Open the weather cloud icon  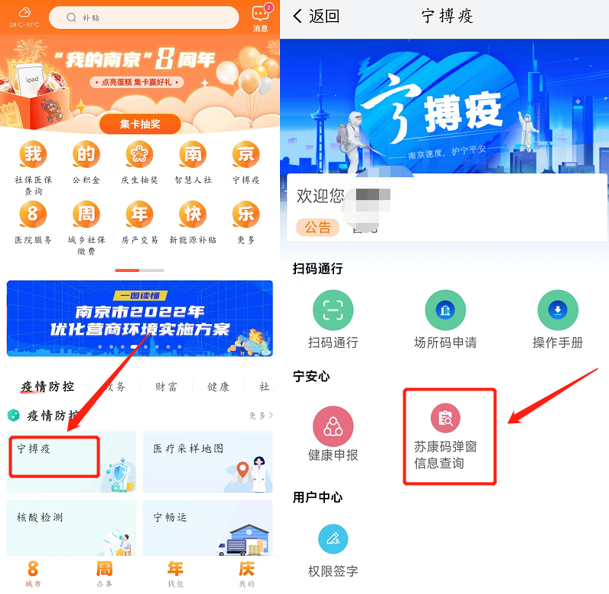click(x=24, y=12)
